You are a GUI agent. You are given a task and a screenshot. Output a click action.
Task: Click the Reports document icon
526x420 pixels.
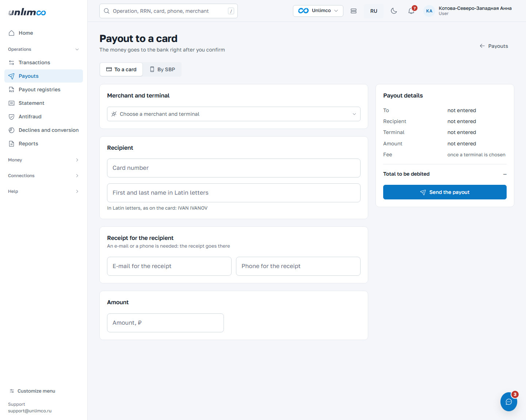point(11,144)
